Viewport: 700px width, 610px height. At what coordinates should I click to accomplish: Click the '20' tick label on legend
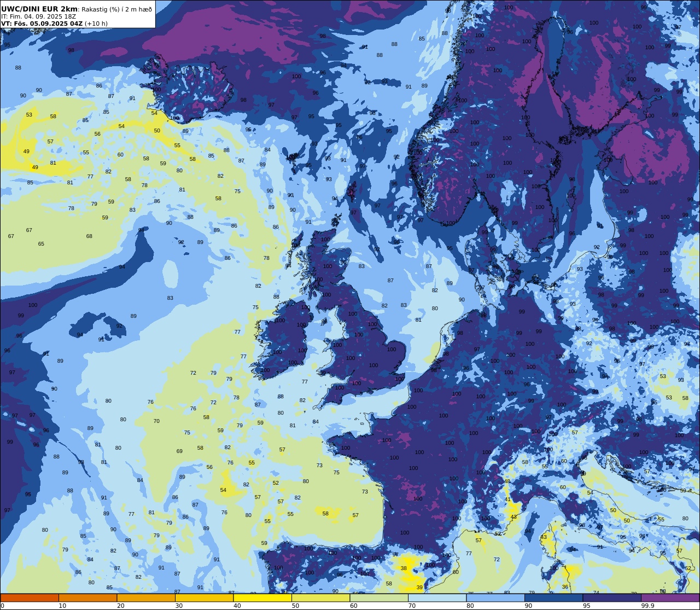[121, 606]
